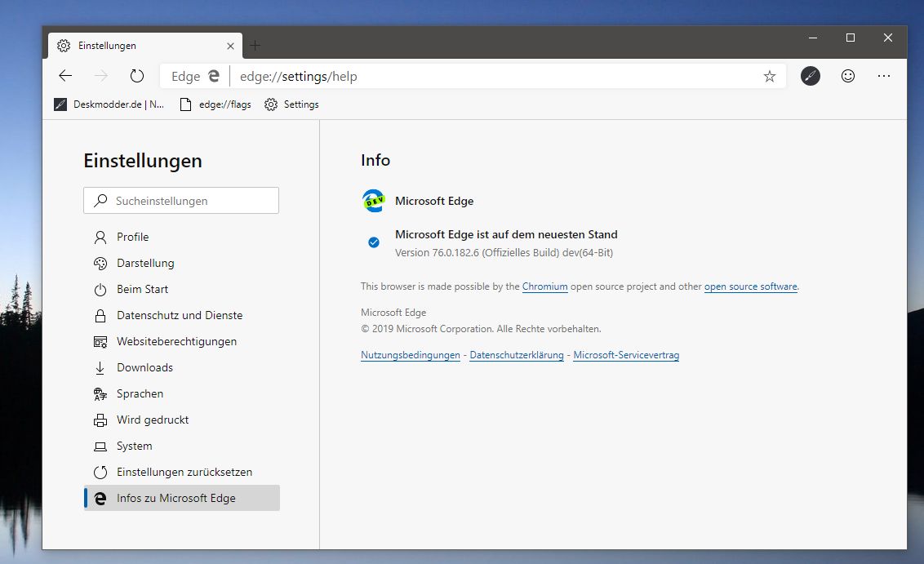Open System settings in sidebar
Viewport: 924px width, 564px height.
point(100,446)
